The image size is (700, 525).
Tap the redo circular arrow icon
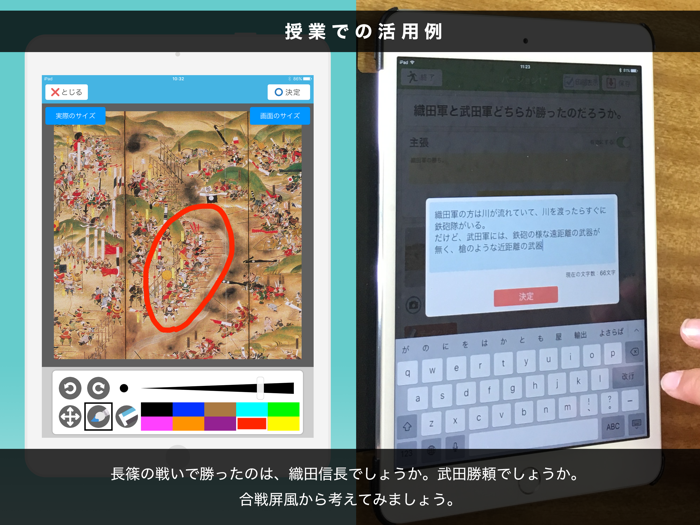98,388
